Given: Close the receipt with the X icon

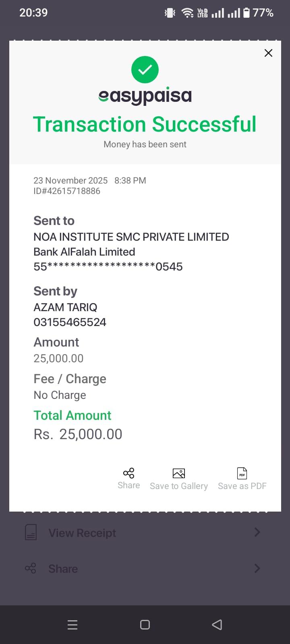Looking at the screenshot, I should click(x=268, y=53).
